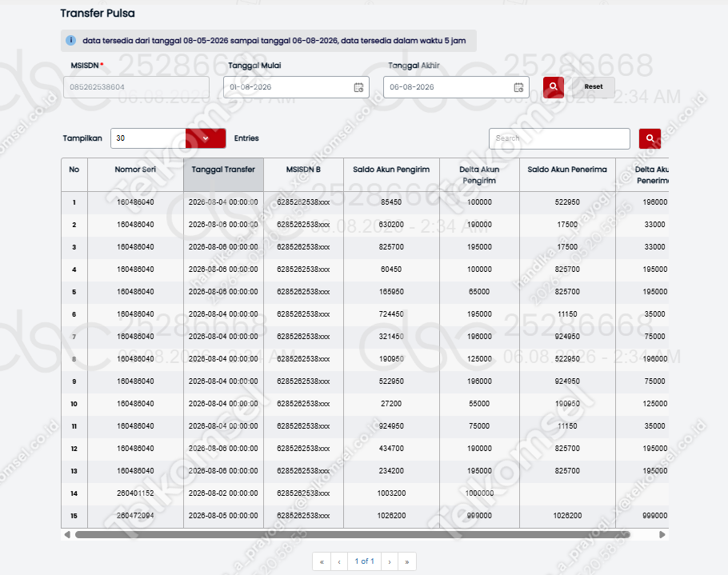
Task: Click the Tanggal Mulai date field
Action: (x=296, y=87)
